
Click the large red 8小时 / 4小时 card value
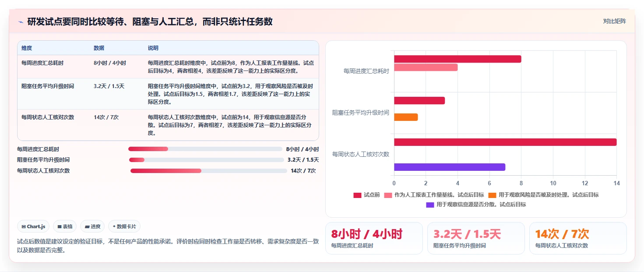[x=367, y=234]
